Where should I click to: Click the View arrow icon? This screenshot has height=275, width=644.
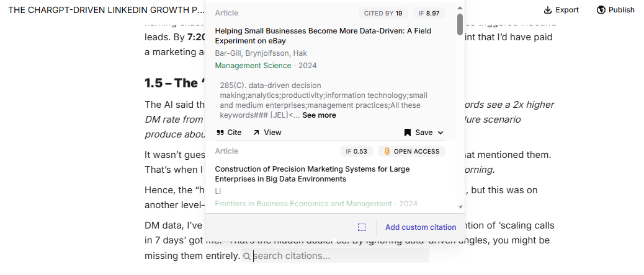[x=256, y=133]
